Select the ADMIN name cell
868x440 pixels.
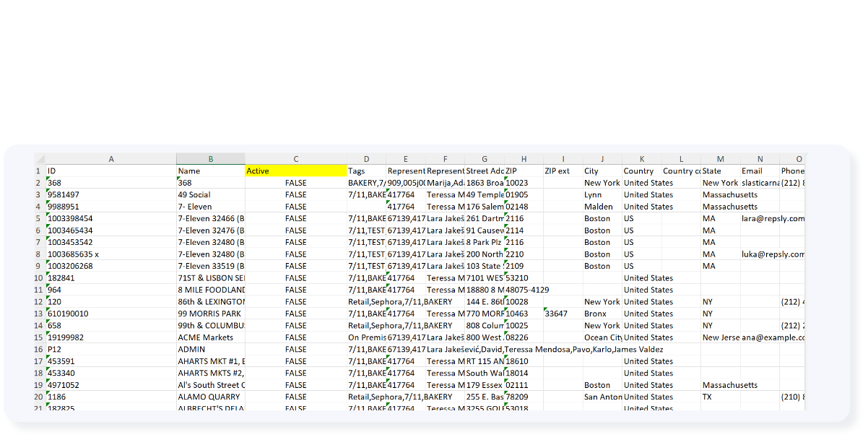pos(210,350)
